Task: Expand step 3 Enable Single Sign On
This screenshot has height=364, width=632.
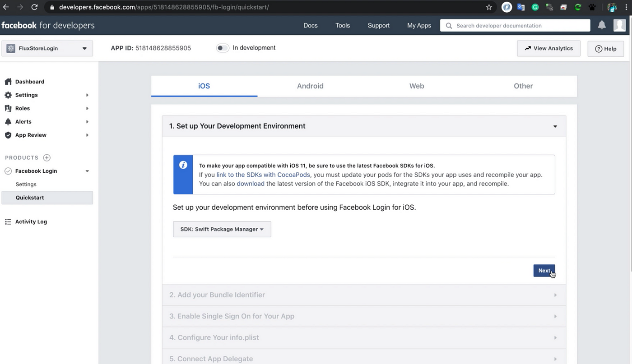Action: (x=364, y=316)
